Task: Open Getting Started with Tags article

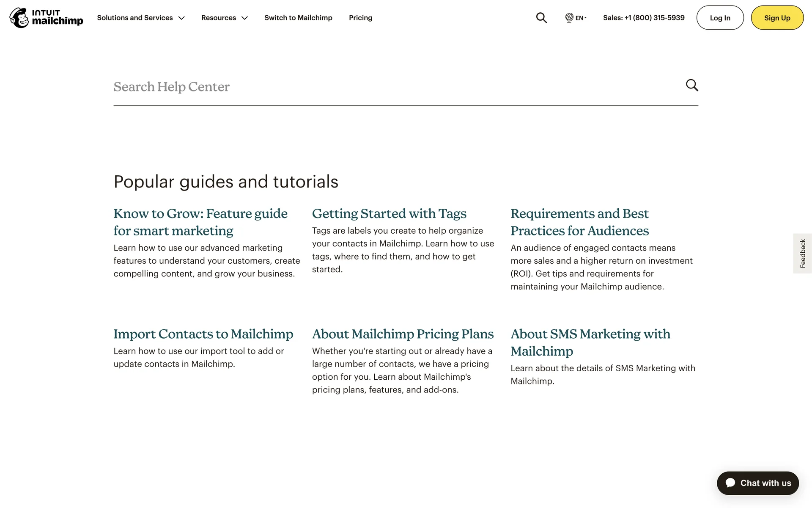Action: [389, 213]
